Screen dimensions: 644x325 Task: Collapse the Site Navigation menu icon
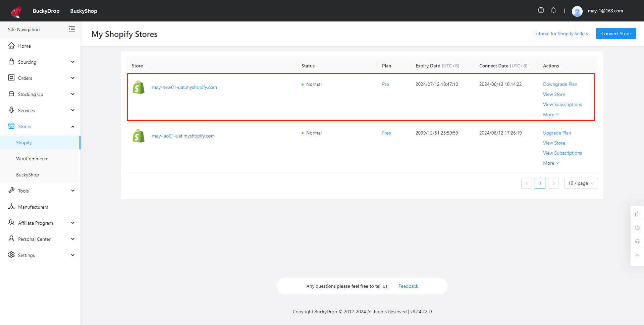(72, 29)
